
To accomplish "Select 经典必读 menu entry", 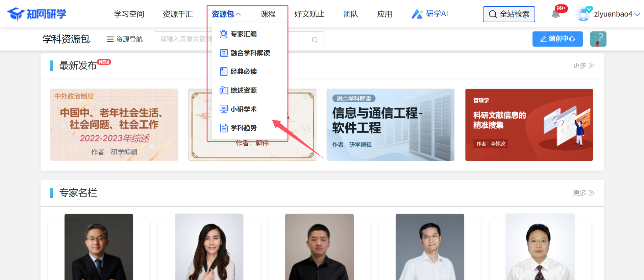I will tap(243, 72).
